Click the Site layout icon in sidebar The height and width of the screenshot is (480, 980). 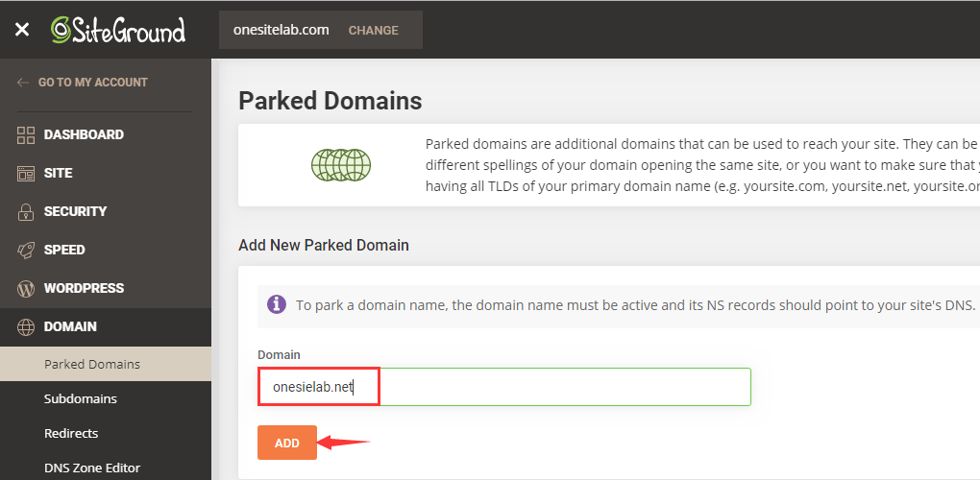pos(26,173)
